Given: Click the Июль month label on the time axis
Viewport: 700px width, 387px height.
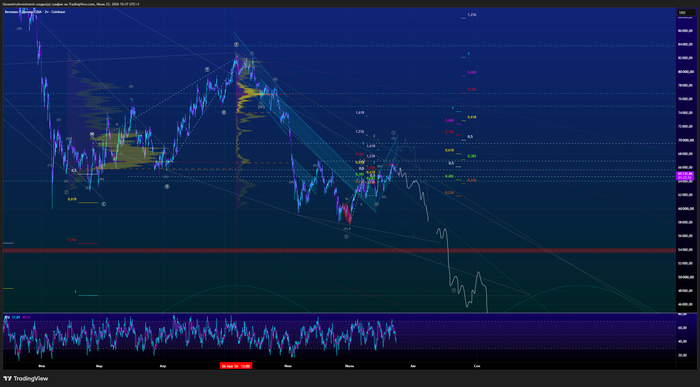Looking at the screenshot, I should pyautogui.click(x=350, y=366).
